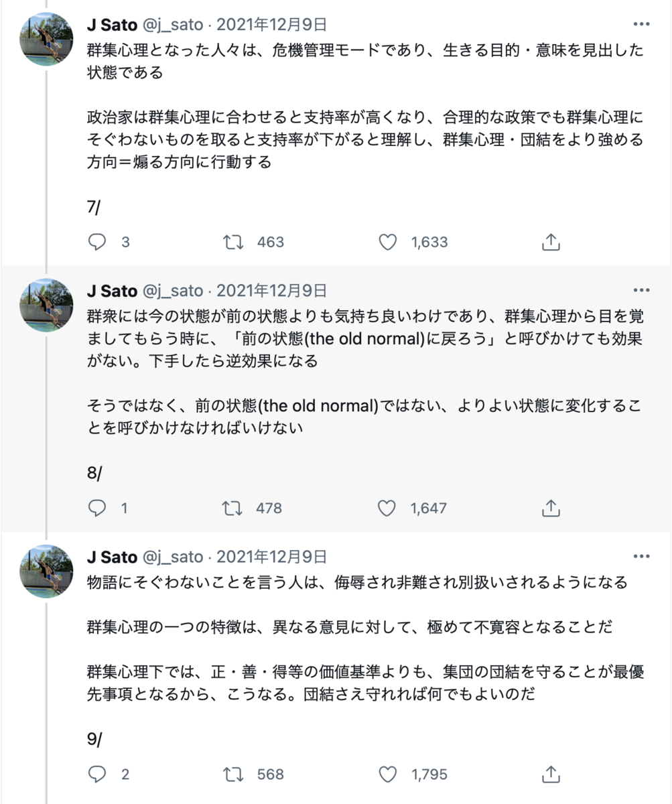
Task: Retweet the tweet with 463 retweets
Action: point(232,242)
